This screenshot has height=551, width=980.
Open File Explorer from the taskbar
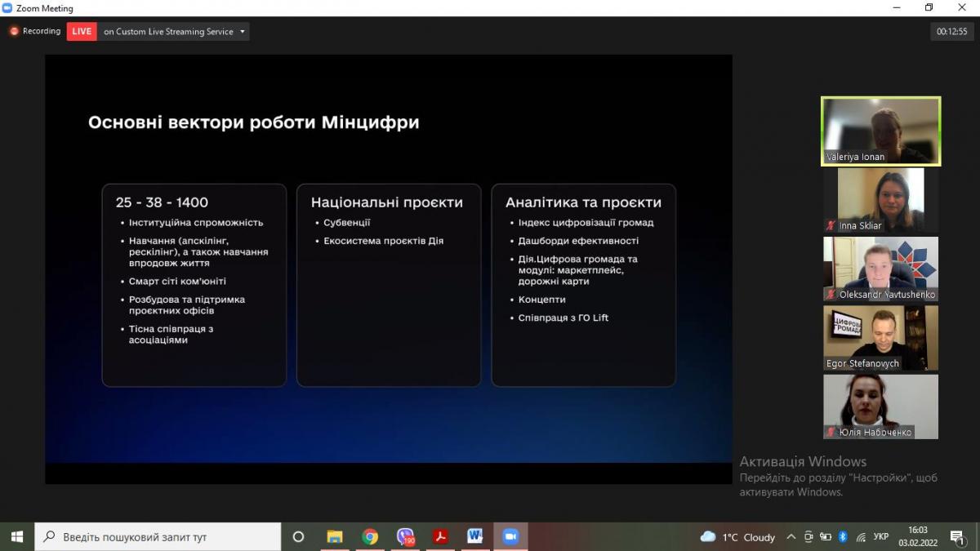pyautogui.click(x=335, y=536)
